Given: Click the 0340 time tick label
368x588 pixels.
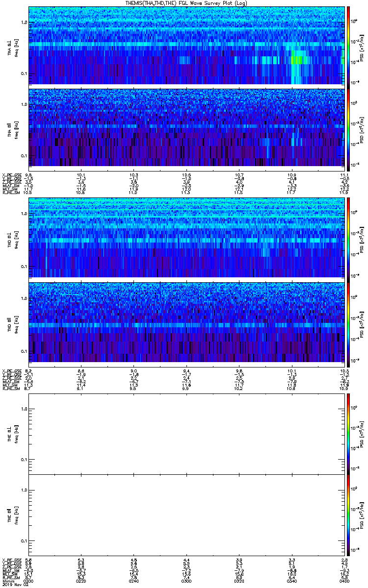Looking at the screenshot, I should (292, 581).
